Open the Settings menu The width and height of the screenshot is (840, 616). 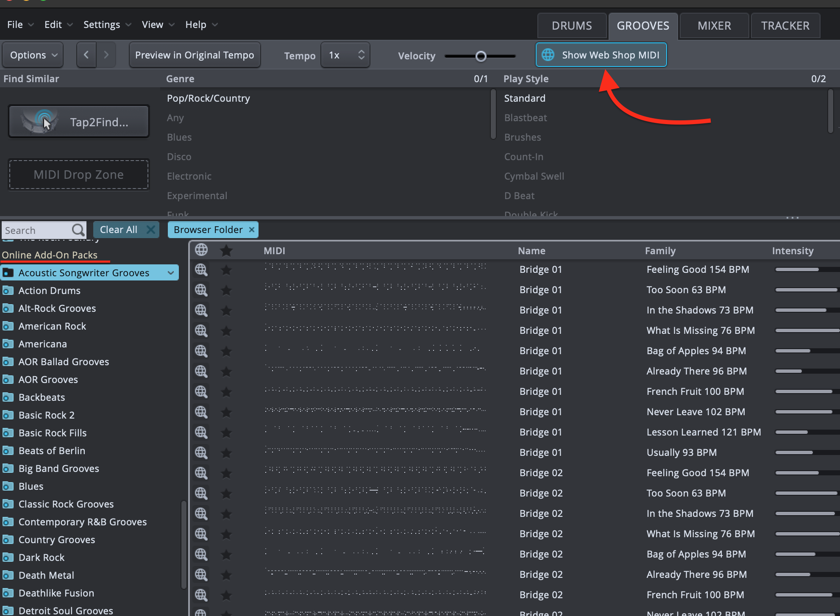tap(102, 25)
